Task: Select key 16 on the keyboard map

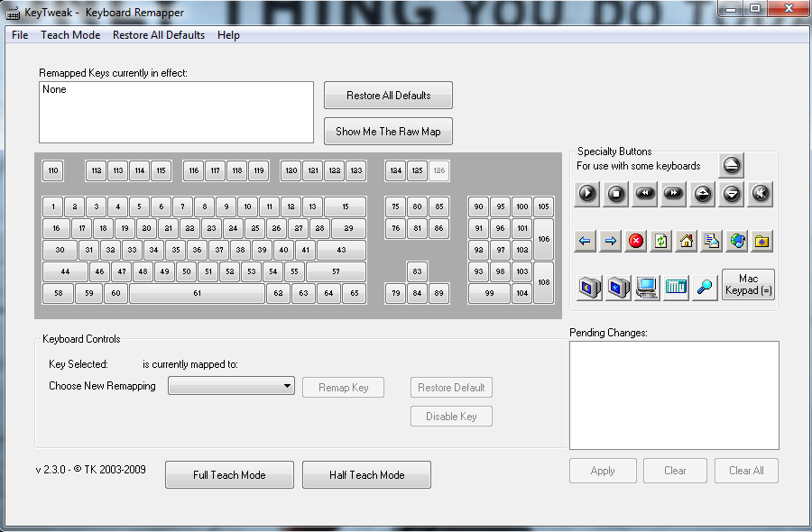Action: 57,228
